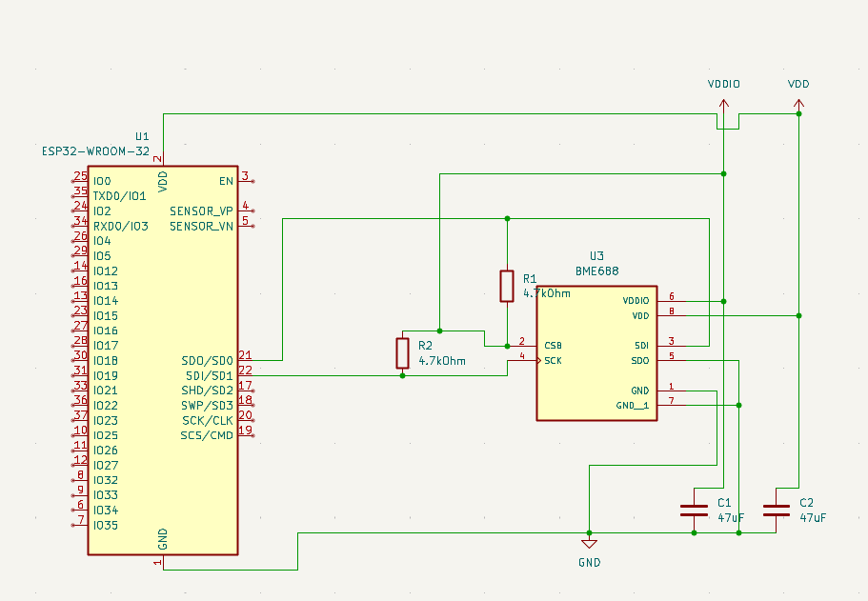Click the IO27 pin label
The width and height of the screenshot is (868, 601).
[105, 466]
